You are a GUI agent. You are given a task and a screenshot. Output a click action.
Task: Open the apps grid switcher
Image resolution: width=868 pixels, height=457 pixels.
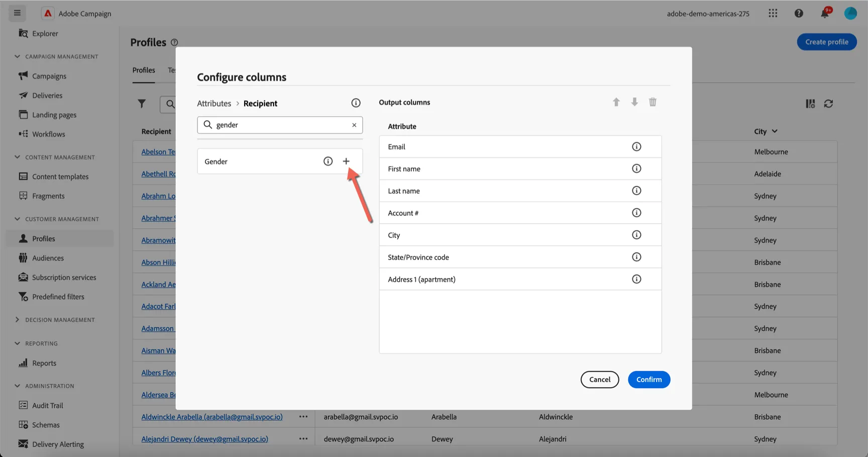click(x=773, y=14)
